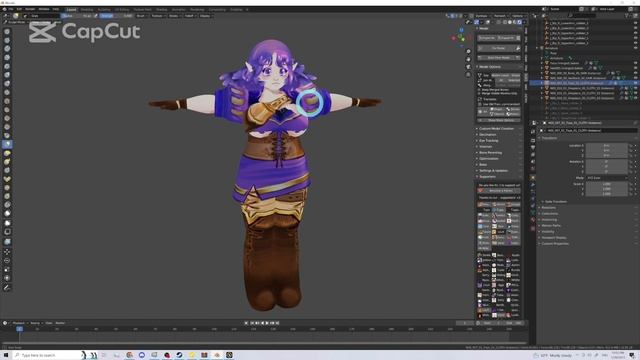This screenshot has height=360, width=640.
Task: Select the Draw sculpt brush
Action: [x=7, y=31]
